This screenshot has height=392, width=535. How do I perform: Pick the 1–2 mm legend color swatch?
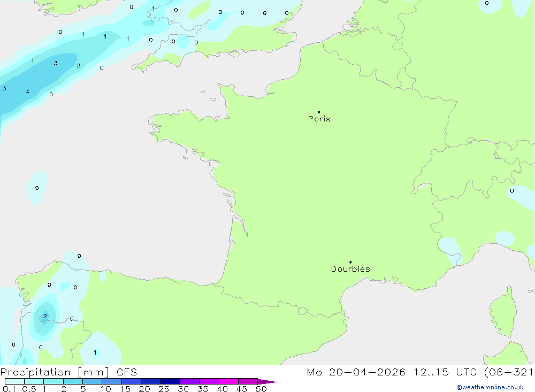coord(53,381)
